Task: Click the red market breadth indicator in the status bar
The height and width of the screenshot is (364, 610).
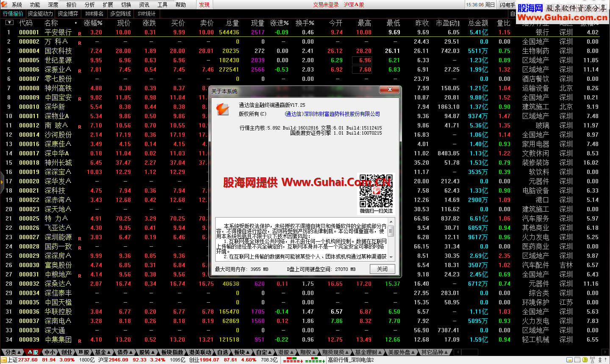Action: pyautogui.click(x=293, y=360)
